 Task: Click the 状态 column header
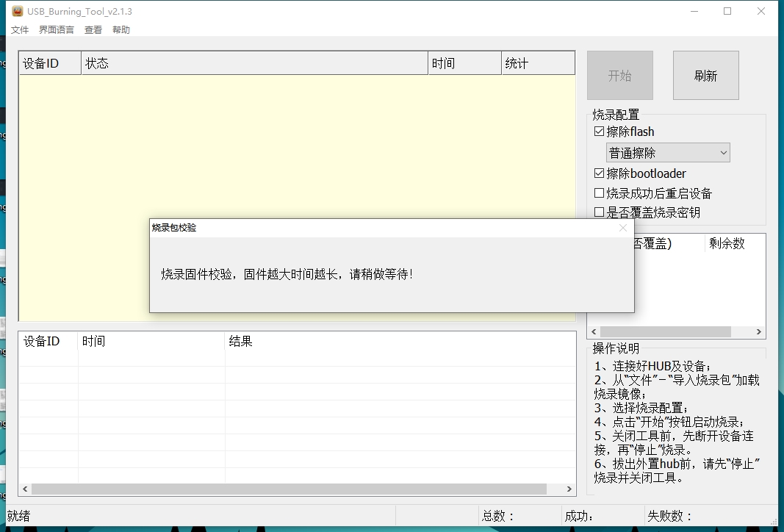(x=254, y=63)
